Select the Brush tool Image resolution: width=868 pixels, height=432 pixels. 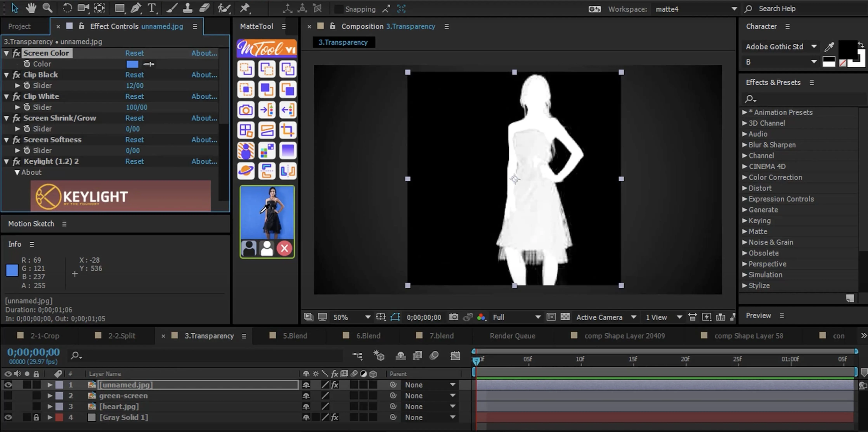(x=172, y=8)
